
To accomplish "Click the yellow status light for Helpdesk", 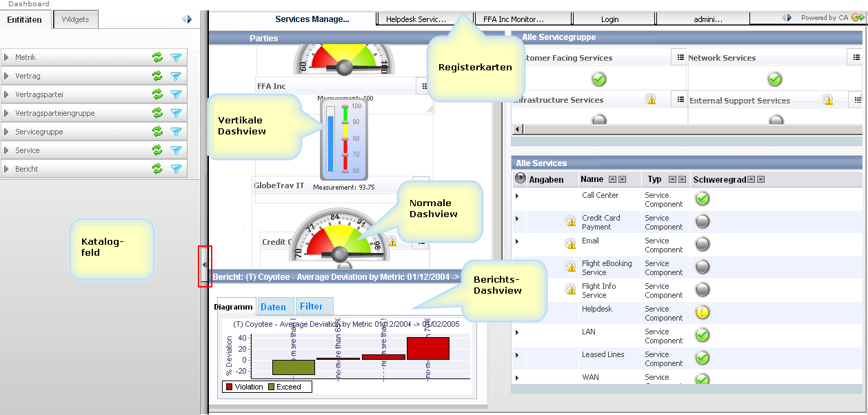I will (x=702, y=312).
